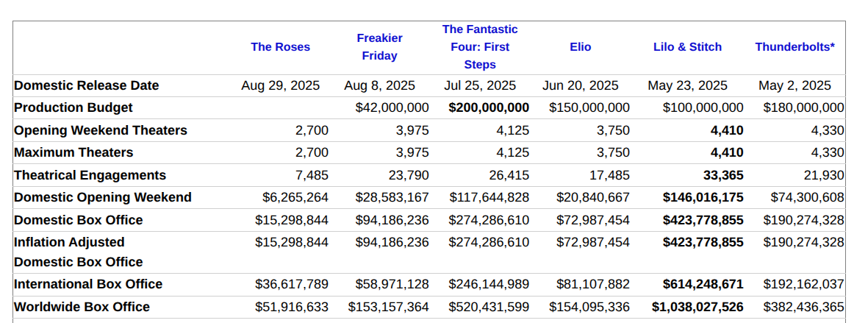The image size is (868, 323).
Task: Click the Production Budget row label
Action: pos(73,107)
